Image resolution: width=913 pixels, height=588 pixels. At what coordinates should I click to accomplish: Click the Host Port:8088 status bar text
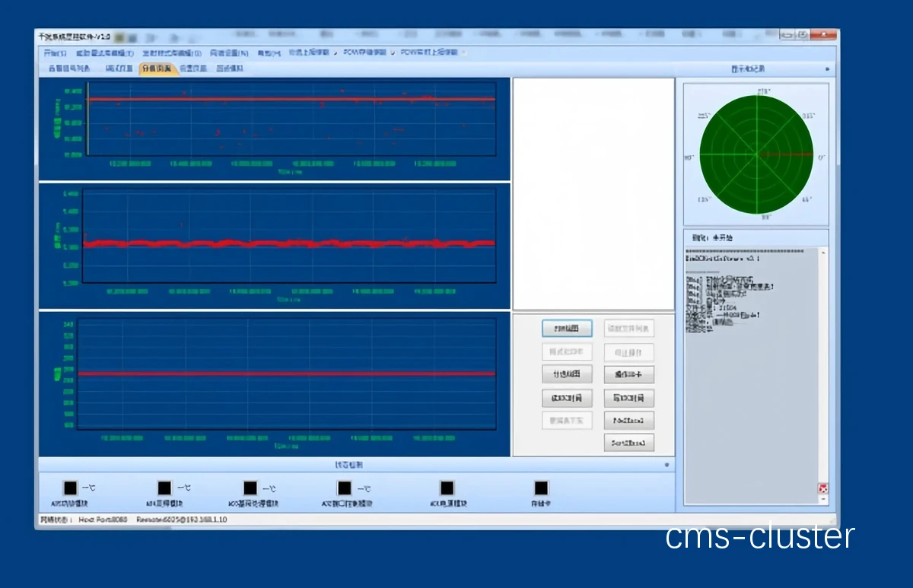(104, 520)
